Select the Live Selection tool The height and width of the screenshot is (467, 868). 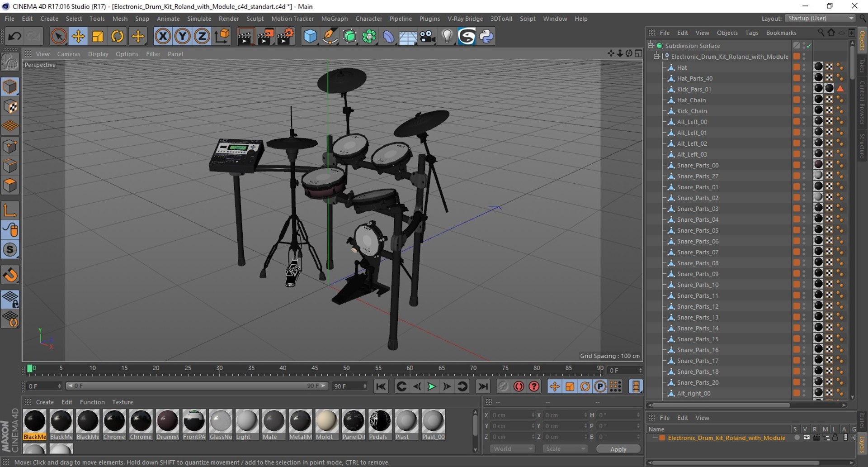(x=58, y=36)
